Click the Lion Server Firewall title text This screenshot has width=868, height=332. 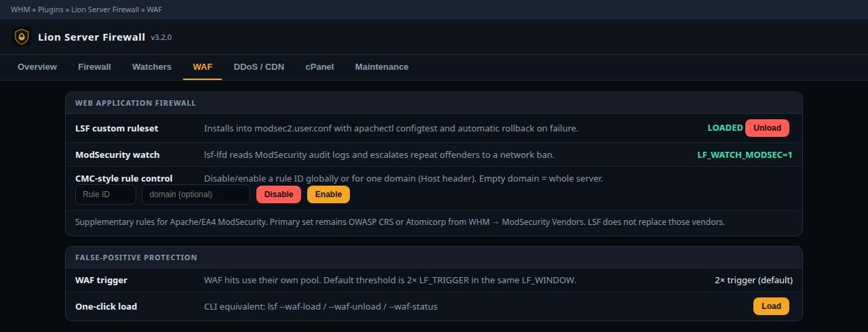(x=92, y=37)
